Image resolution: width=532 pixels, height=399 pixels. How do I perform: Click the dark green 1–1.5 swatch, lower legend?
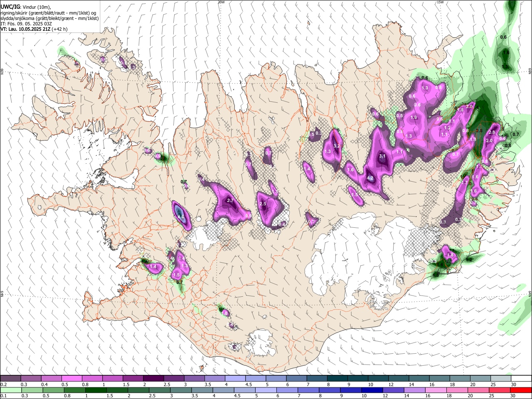pyautogui.click(x=96, y=390)
